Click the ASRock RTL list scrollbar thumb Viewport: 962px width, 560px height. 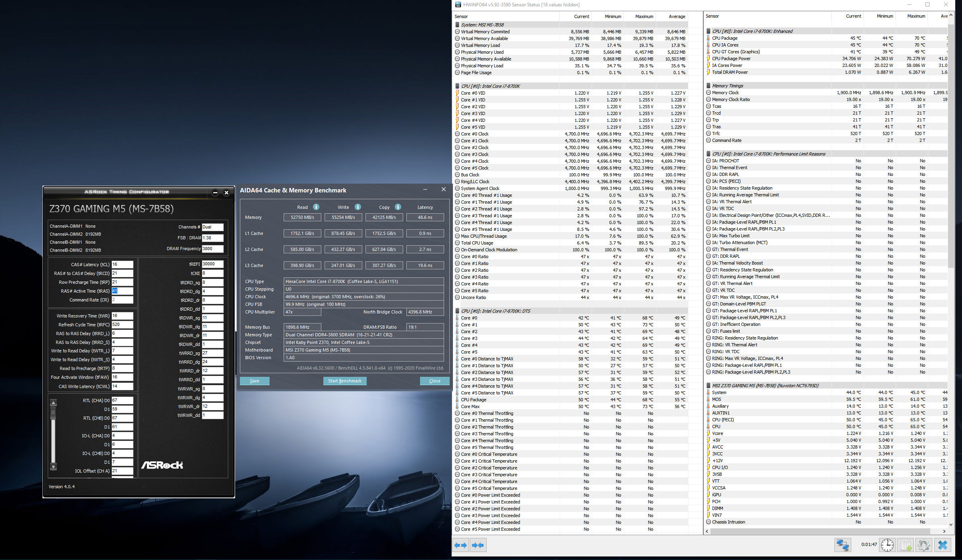pos(53,413)
